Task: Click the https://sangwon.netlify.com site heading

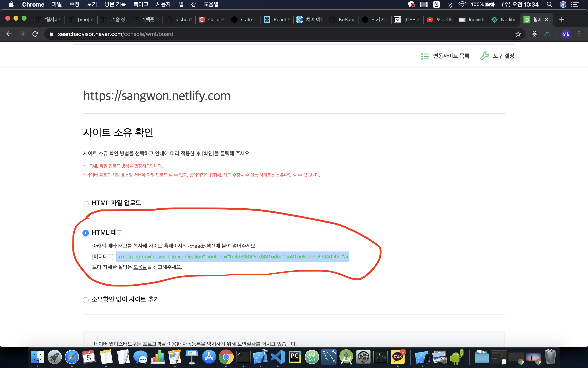Action: (x=157, y=96)
